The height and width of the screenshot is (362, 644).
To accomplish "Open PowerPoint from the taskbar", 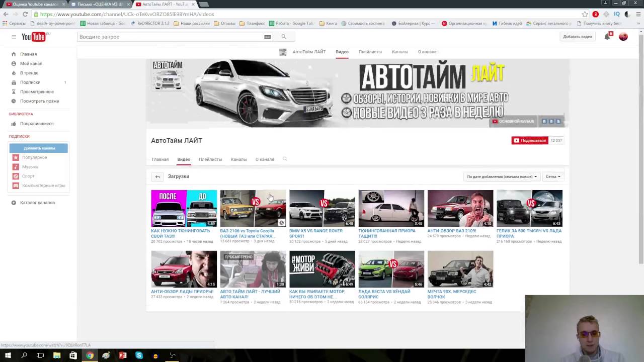I will 122,355.
